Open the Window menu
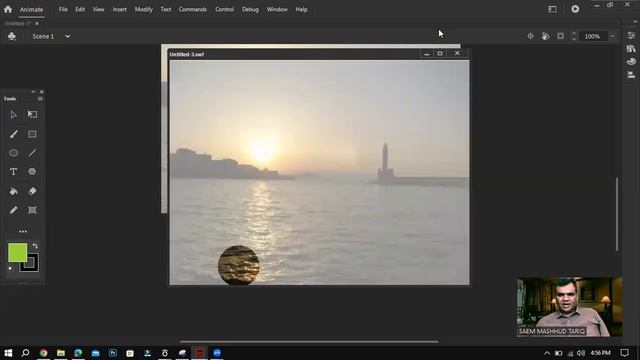This screenshot has width=640, height=360. pyautogui.click(x=277, y=9)
